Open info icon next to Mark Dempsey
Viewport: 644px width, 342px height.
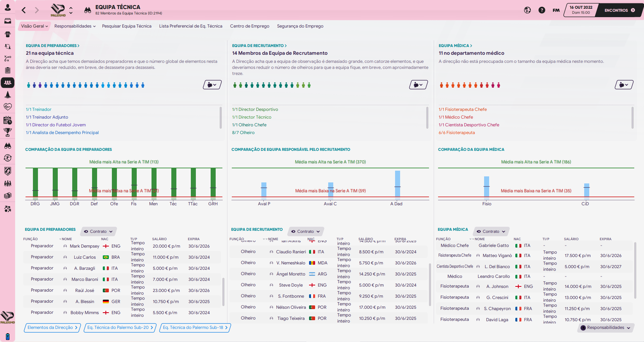pos(65,246)
